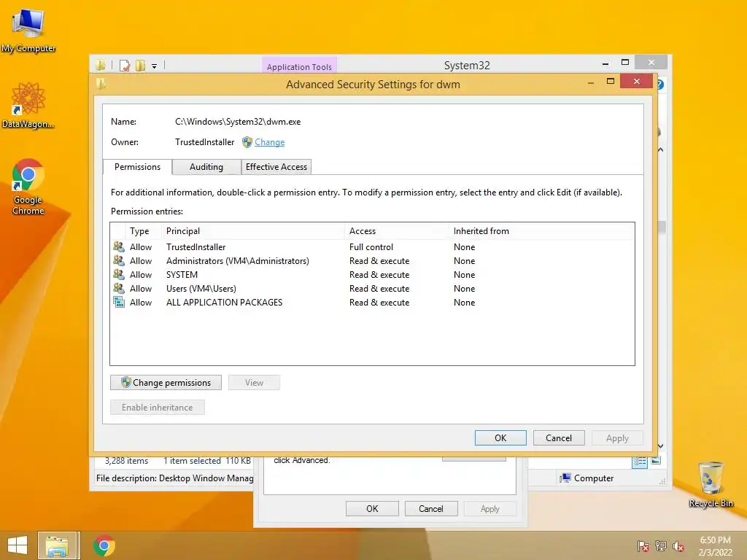The width and height of the screenshot is (747, 560).
Task: Switch to the Auditing tab
Action: tap(206, 167)
